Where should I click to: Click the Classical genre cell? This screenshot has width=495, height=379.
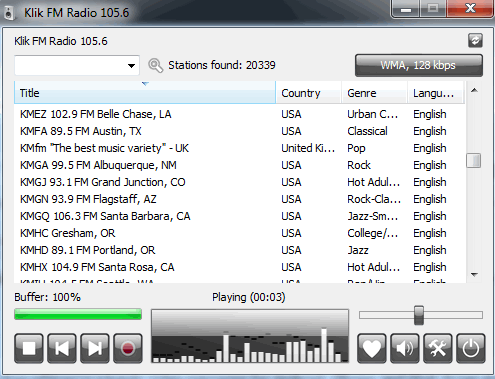tap(367, 131)
